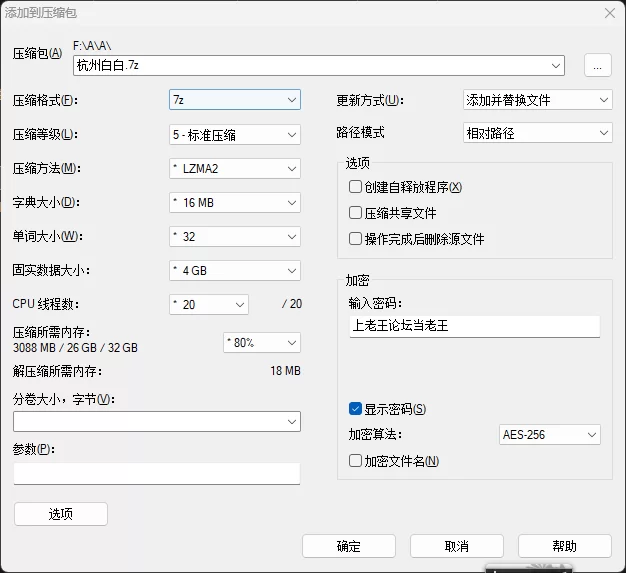
Task: Expand the 固实数据大小 4 GB dropdown
Action: [235, 270]
